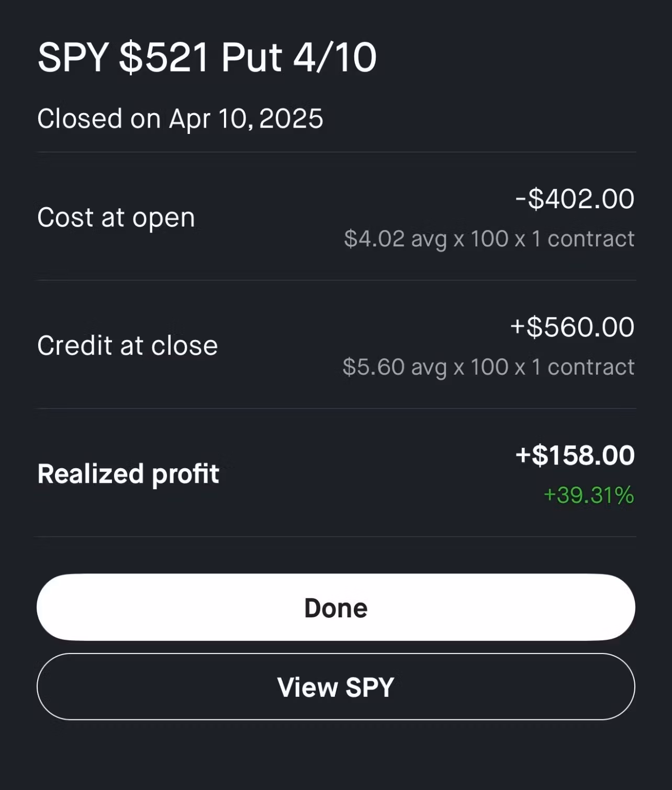Tap the 'Realized profit' label
The image size is (672, 790).
pyautogui.click(x=128, y=473)
